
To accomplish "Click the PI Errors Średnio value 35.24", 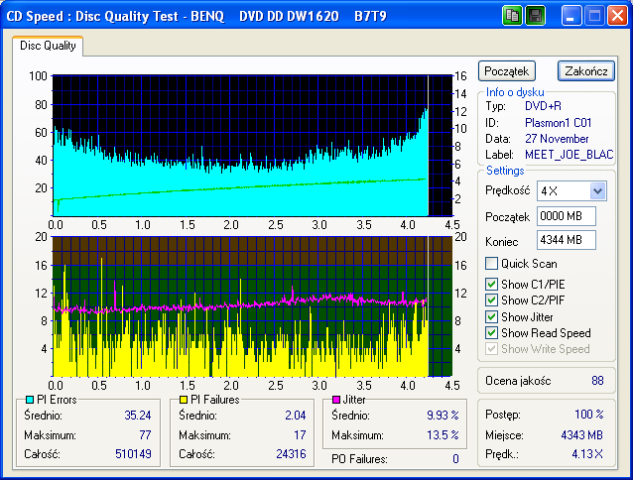I will [x=138, y=415].
